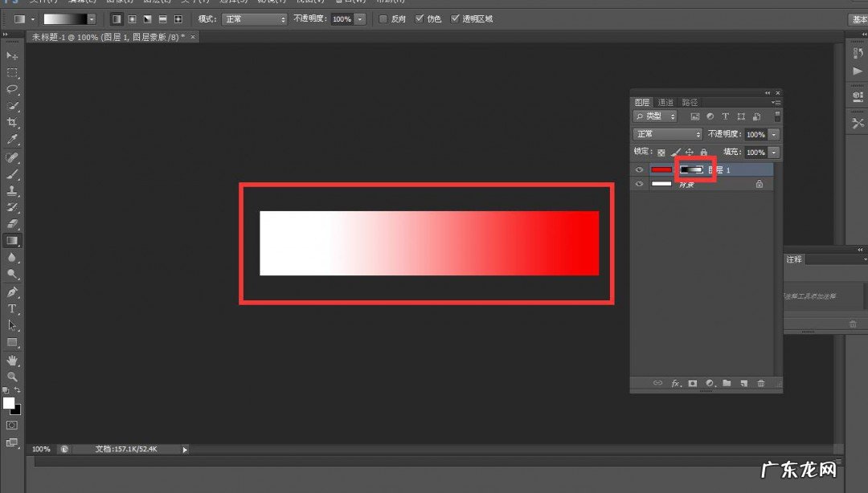
Task: Select the Horizontal Type tool
Action: (x=12, y=308)
